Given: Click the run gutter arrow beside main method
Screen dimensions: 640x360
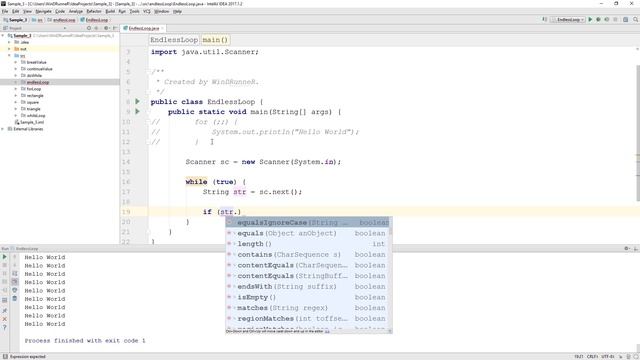Looking at the screenshot, I should [138, 111].
